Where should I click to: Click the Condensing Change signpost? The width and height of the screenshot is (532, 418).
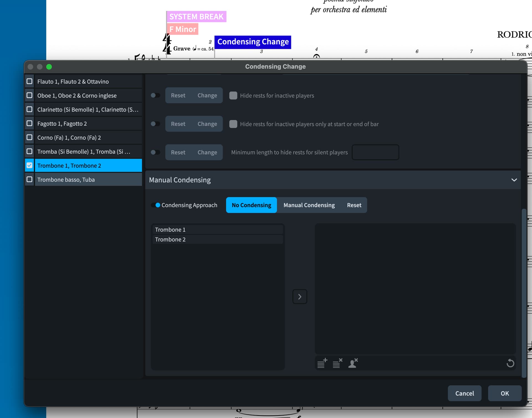[x=253, y=42]
